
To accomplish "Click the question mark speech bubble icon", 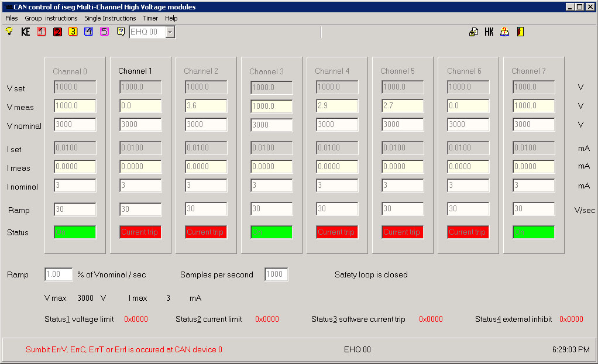I will 121,32.
